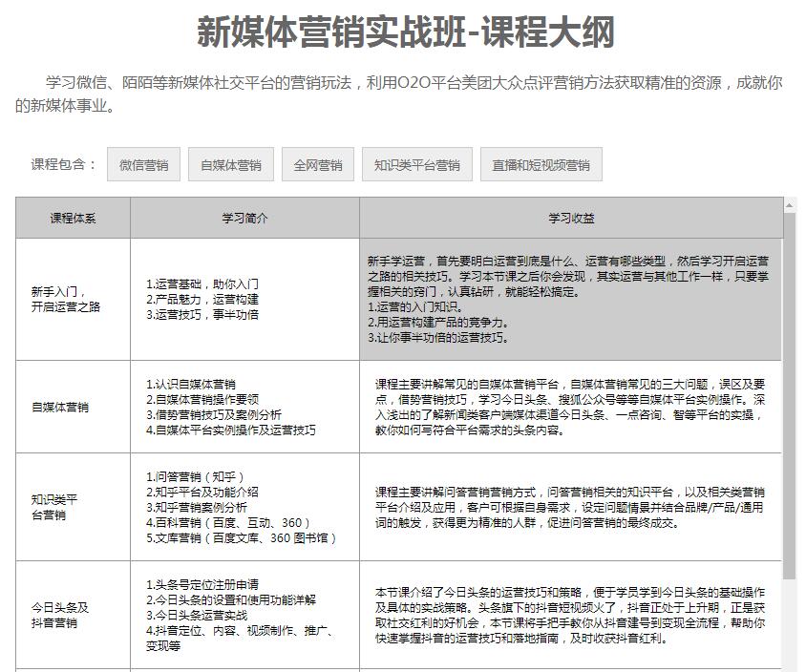Click the benefit line 1.运营的入门知识。

coord(415,307)
